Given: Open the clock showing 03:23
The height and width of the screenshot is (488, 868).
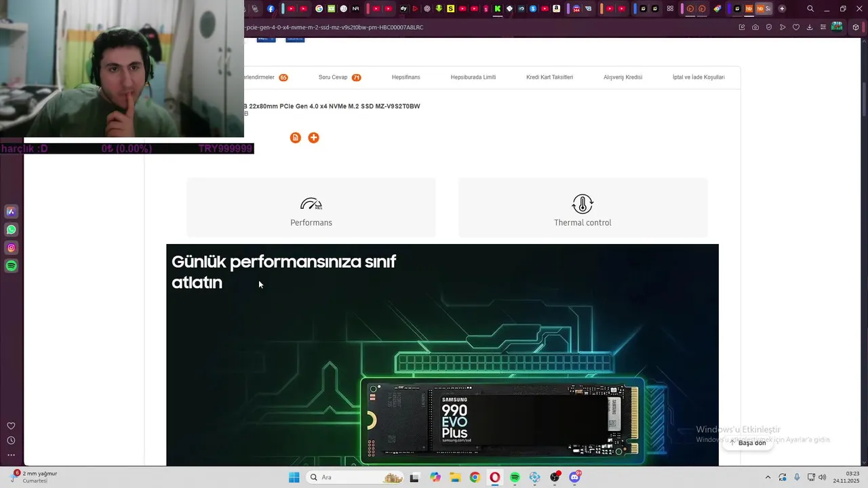Looking at the screenshot, I should (x=847, y=477).
